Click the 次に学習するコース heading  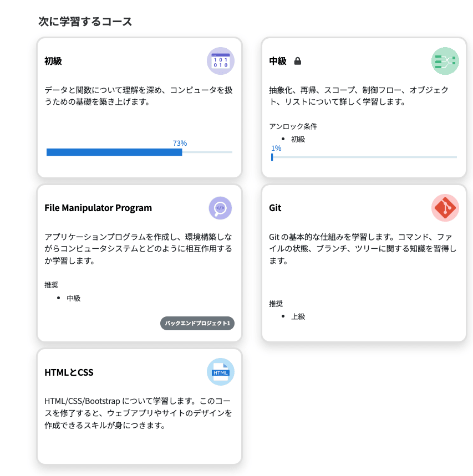pyautogui.click(x=84, y=22)
